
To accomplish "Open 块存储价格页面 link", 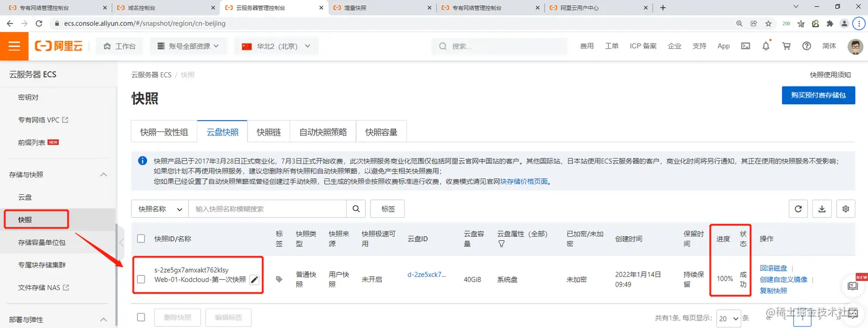I will 524,182.
